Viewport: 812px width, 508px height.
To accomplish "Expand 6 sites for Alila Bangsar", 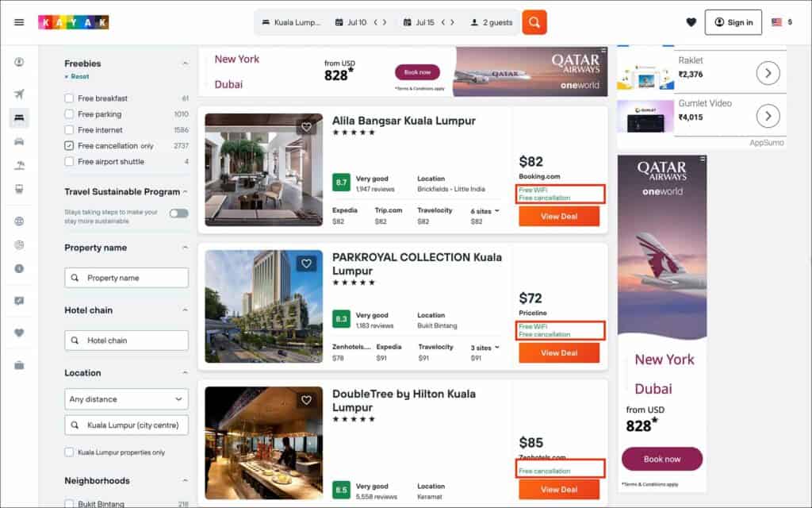I will pyautogui.click(x=485, y=211).
